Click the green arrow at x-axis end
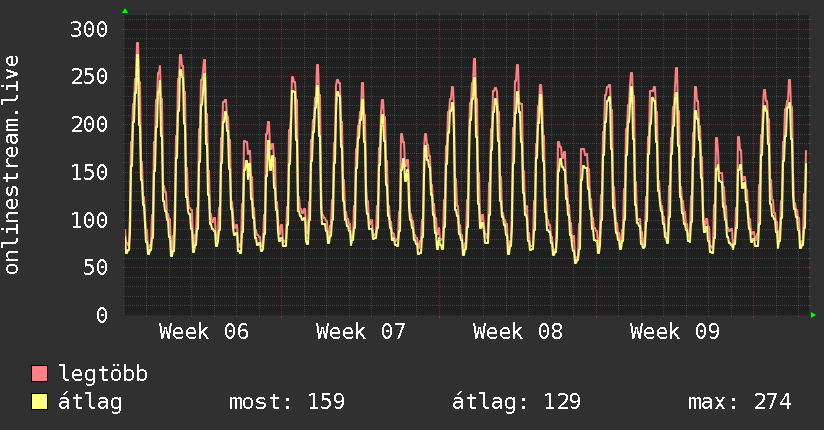The width and height of the screenshot is (824, 430). point(813,315)
